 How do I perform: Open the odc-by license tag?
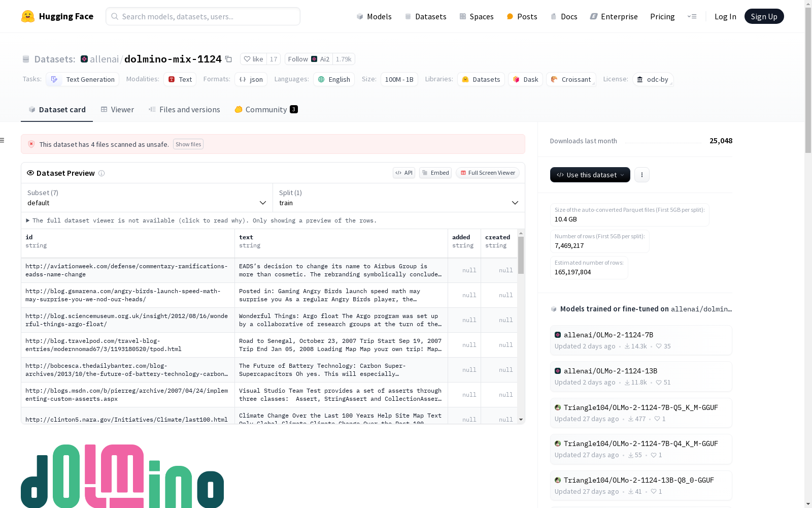653,79
